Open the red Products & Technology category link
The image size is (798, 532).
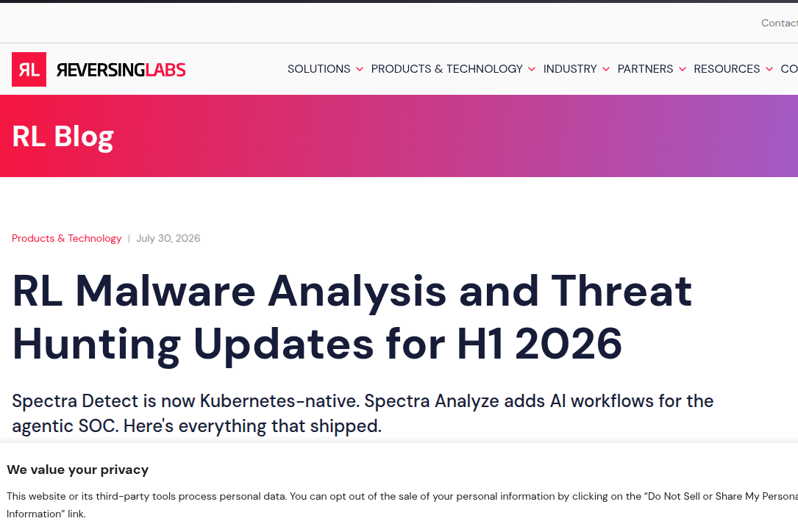(x=67, y=238)
